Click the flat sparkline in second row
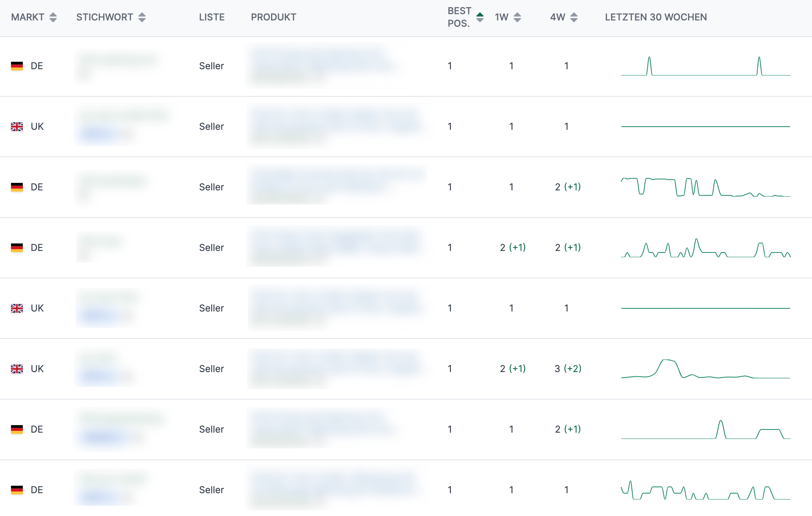 click(705, 127)
